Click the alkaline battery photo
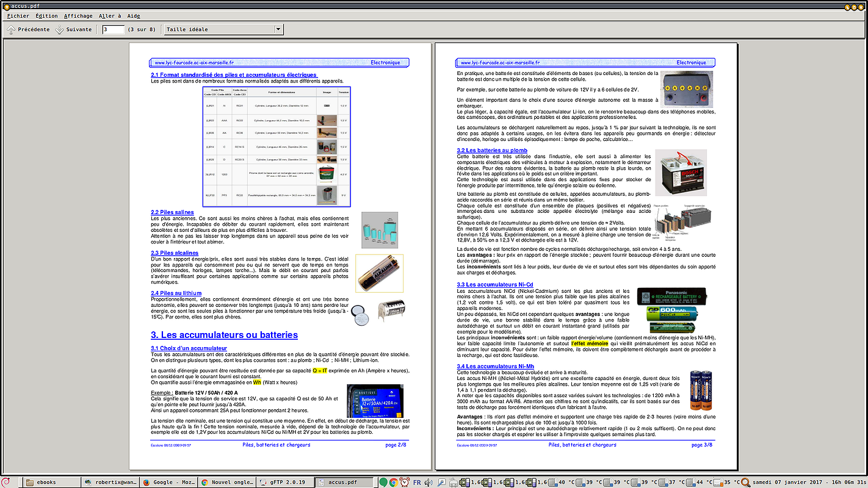Image resolution: width=868 pixels, height=488 pixels. point(379,273)
